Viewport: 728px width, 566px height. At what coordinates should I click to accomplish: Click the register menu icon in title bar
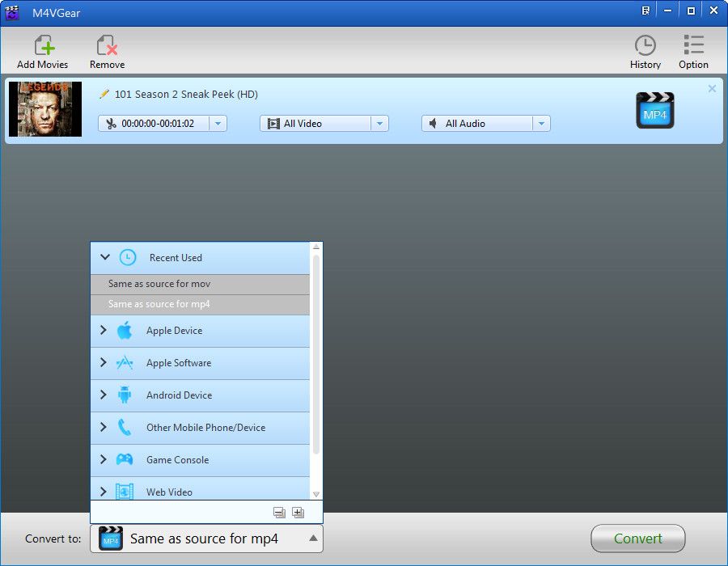tap(645, 11)
